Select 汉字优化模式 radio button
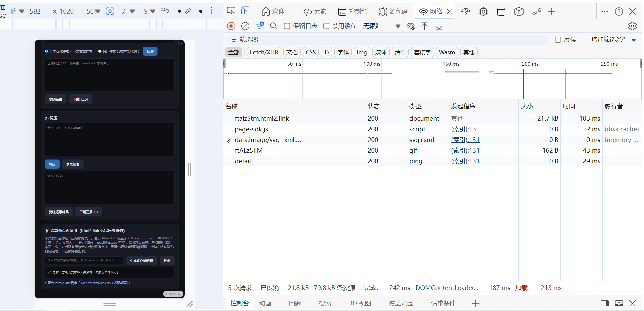 click(x=47, y=51)
